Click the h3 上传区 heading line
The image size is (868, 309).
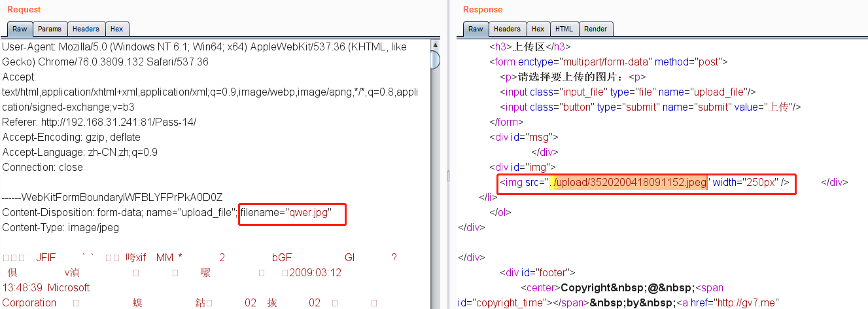(x=530, y=47)
